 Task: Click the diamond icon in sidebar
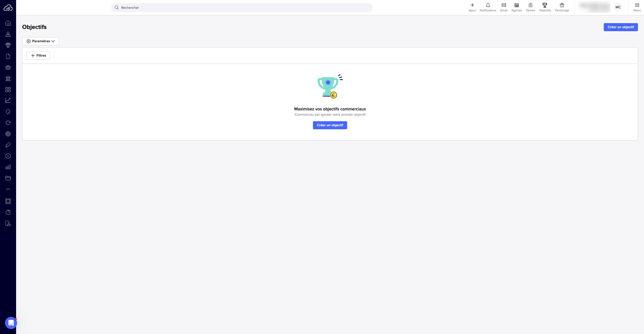pyautogui.click(x=8, y=45)
